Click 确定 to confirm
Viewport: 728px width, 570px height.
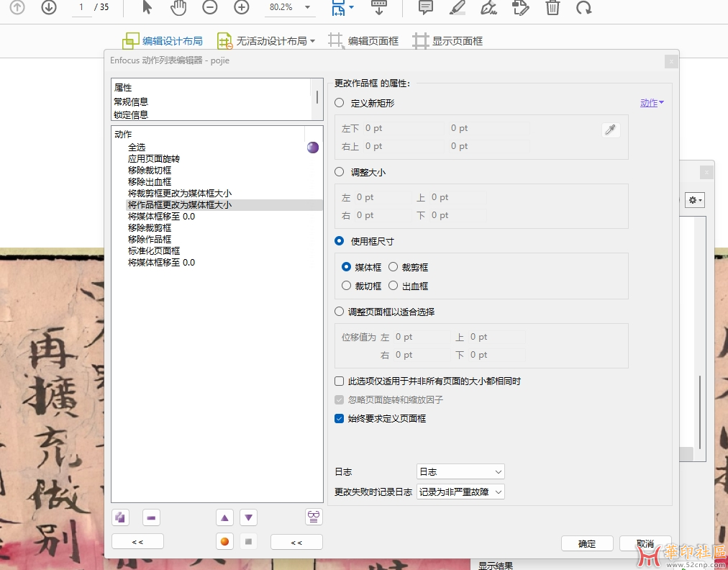587,543
